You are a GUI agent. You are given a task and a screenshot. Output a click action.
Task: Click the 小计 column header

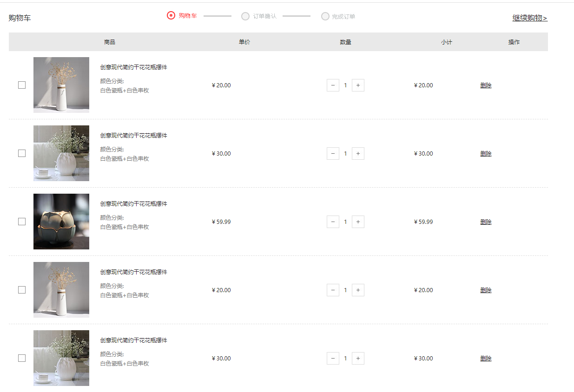click(447, 42)
